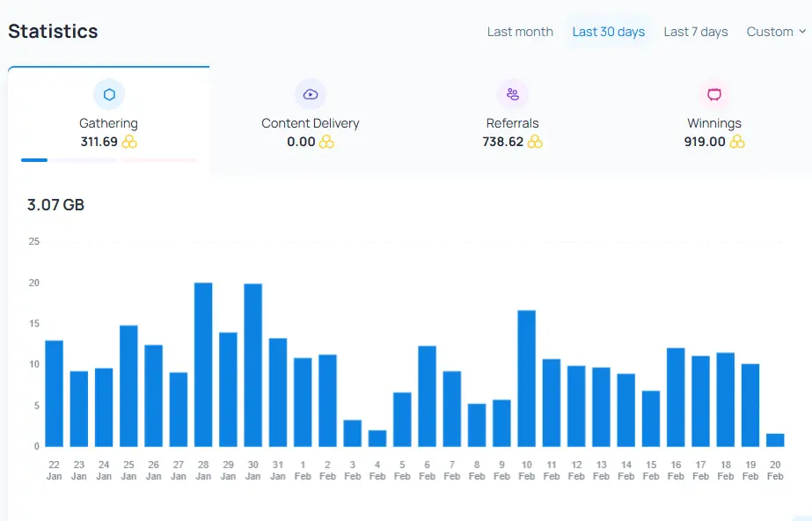Screen dimensions: 812x521
Task: Click the 15 Feb bar in chart
Action: point(651,418)
